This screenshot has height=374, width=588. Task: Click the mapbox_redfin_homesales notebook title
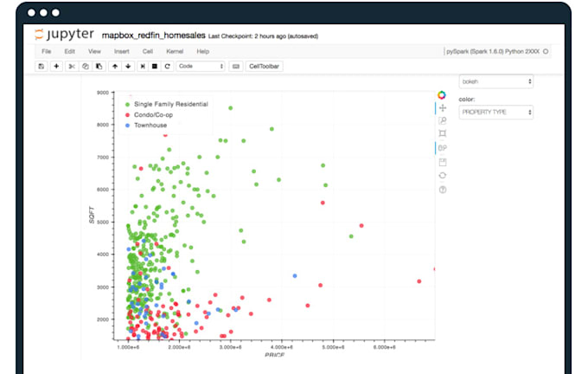[x=154, y=35]
